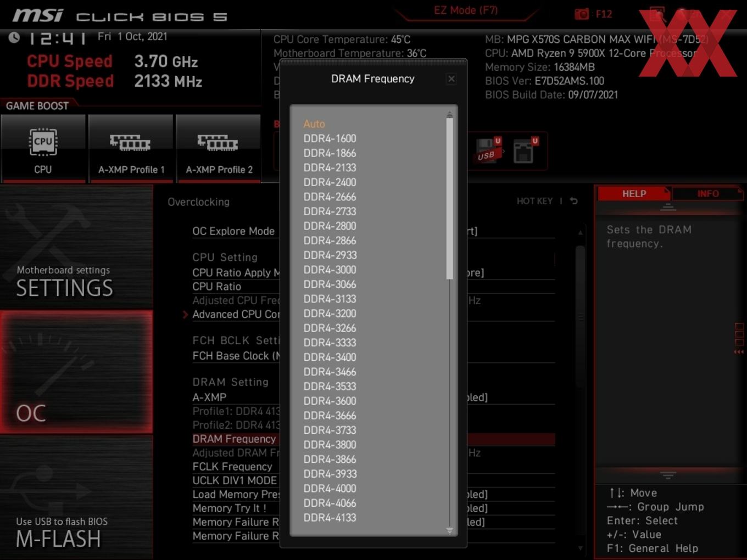This screenshot has width=747, height=560.
Task: Select OC Explore Mode setting
Action: pyautogui.click(x=233, y=231)
